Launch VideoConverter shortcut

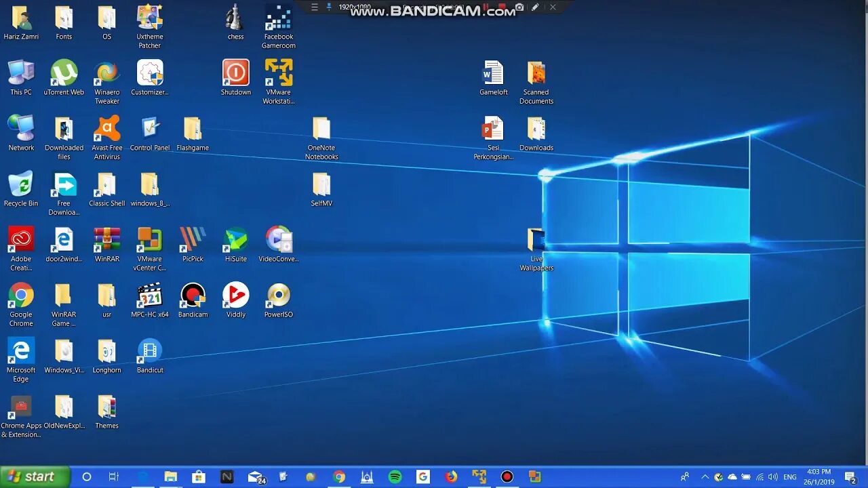click(x=279, y=245)
